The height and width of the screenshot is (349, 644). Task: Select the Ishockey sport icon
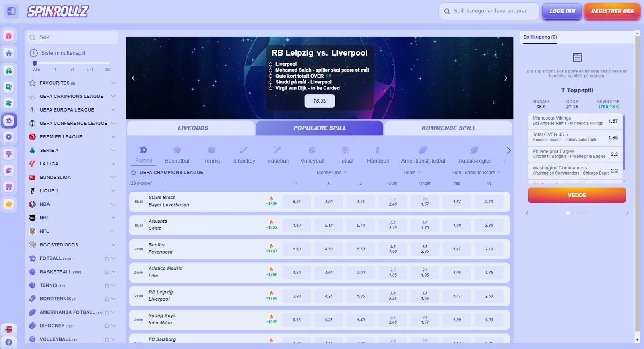click(x=244, y=150)
